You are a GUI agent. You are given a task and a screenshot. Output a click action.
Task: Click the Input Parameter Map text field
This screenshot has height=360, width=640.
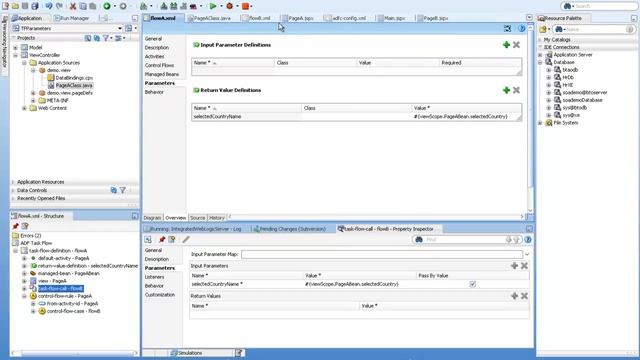click(382, 254)
